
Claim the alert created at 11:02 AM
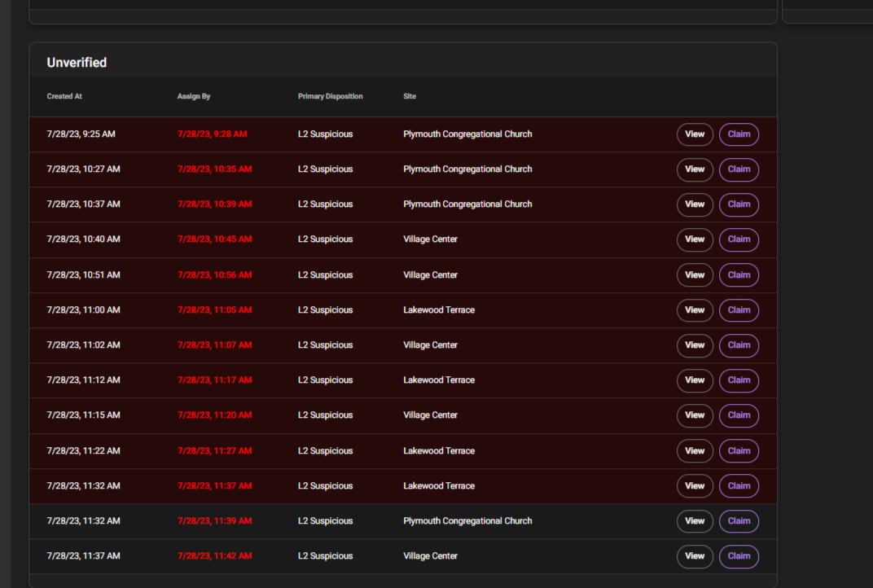[739, 345]
